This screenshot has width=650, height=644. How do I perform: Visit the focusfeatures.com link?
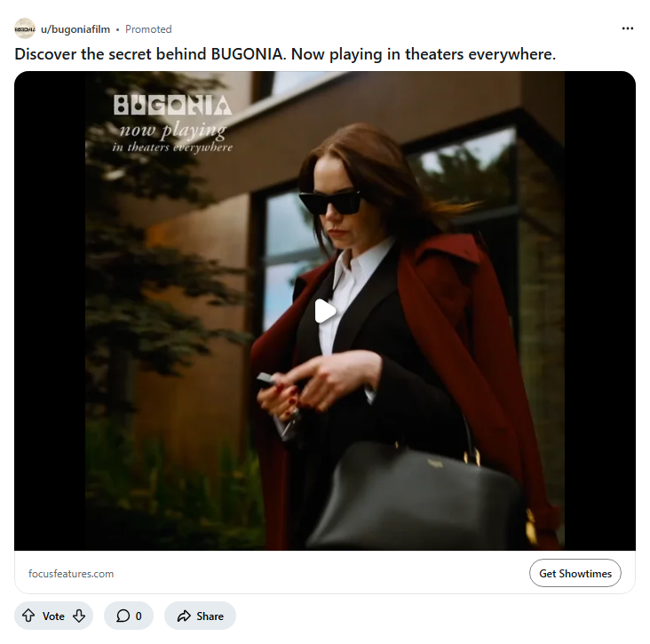pyautogui.click(x=71, y=574)
